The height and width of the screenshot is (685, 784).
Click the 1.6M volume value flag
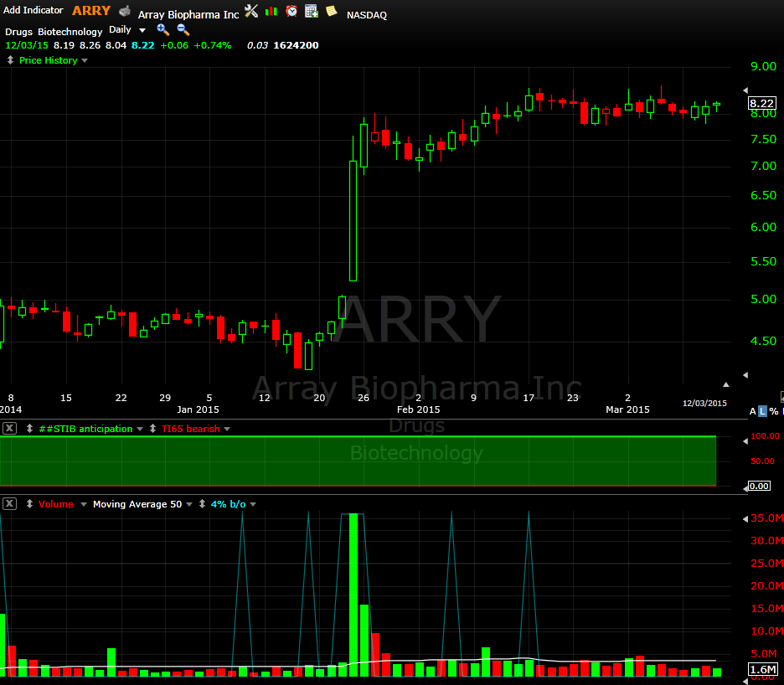(x=762, y=669)
